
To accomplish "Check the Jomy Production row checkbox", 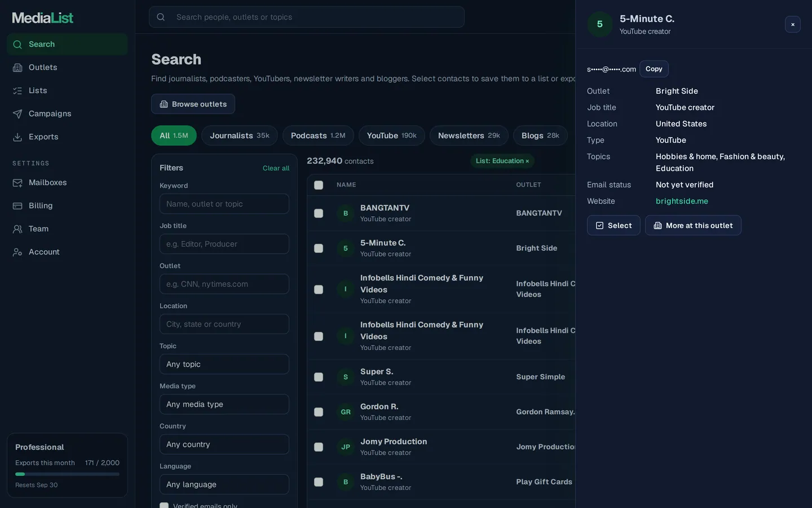I will point(319,447).
